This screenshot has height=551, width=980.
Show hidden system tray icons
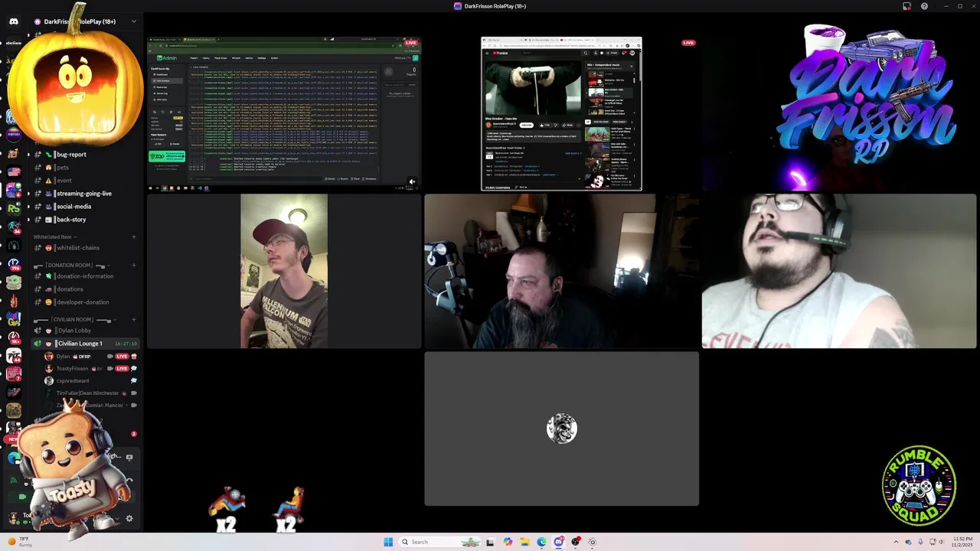[896, 542]
